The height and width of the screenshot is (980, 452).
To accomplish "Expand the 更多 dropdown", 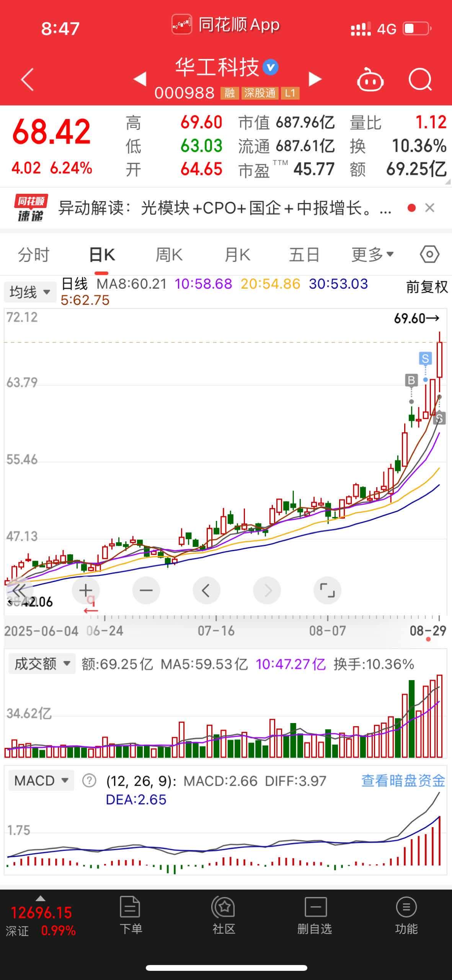I will (373, 255).
